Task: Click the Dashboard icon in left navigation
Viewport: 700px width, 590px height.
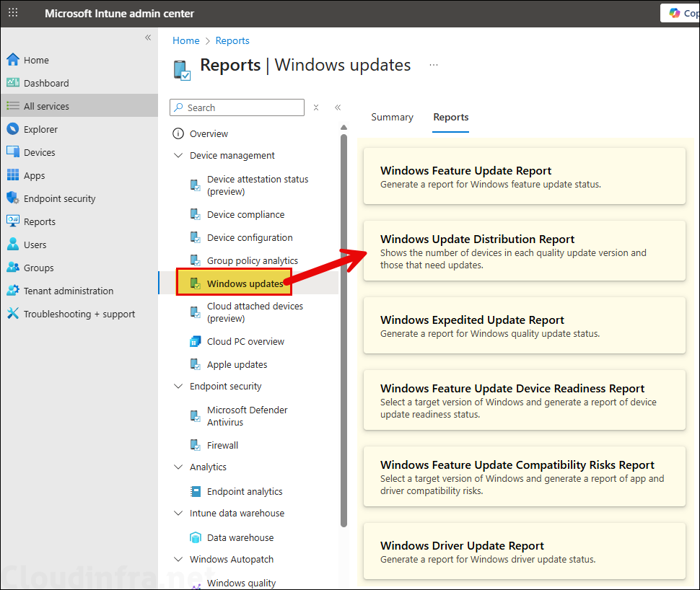Action: click(x=12, y=83)
